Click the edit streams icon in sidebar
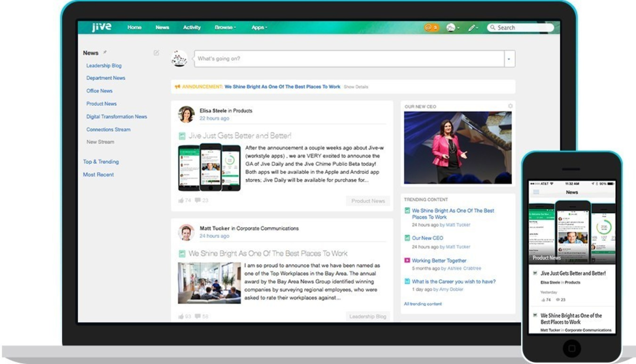 (x=156, y=53)
